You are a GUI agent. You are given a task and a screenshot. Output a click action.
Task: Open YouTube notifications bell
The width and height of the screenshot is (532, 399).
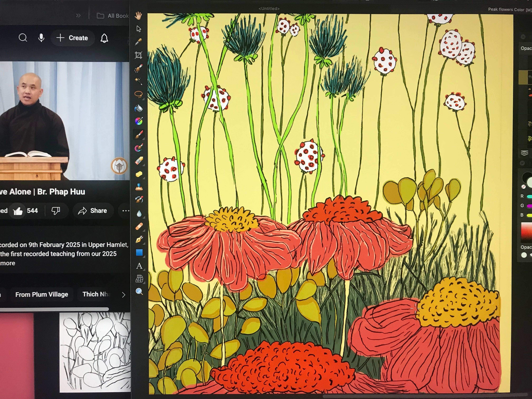click(104, 38)
